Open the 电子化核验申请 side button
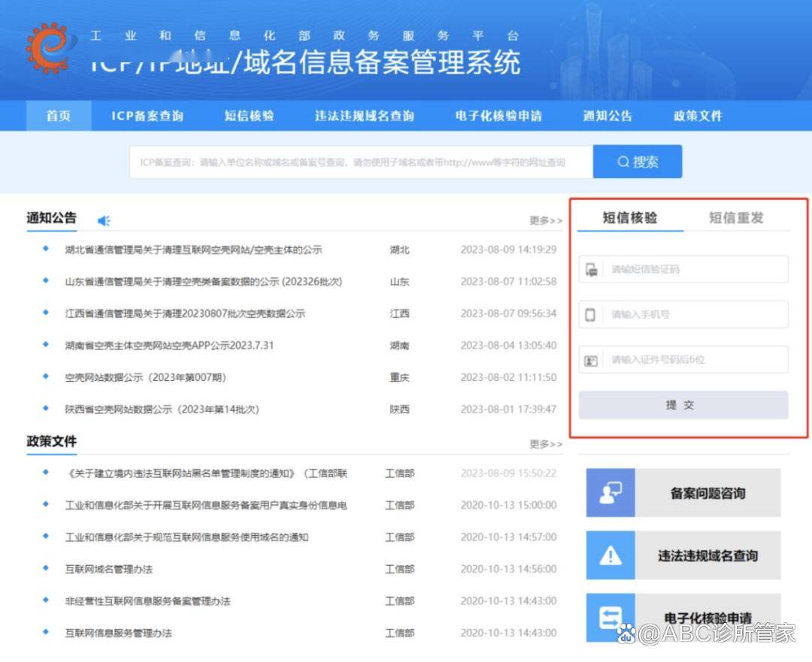Viewport: 812px width, 662px height. tap(683, 618)
